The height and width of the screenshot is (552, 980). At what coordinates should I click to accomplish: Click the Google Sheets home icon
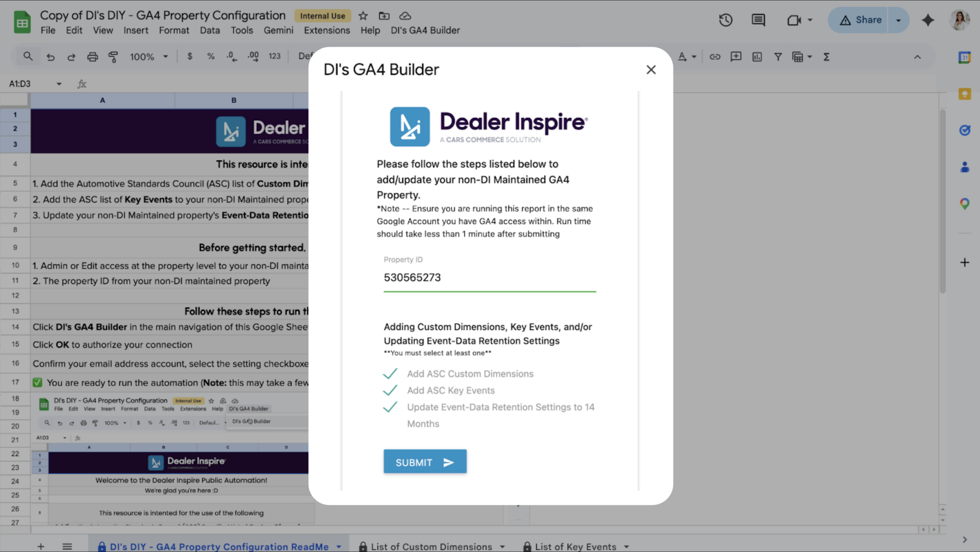[22, 22]
